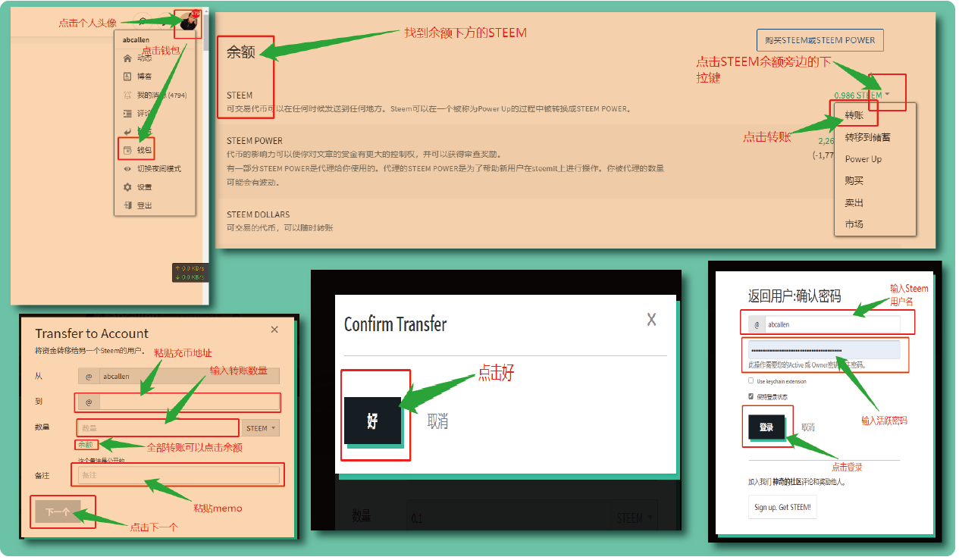Click the green 余额 link under amount

coord(86,445)
